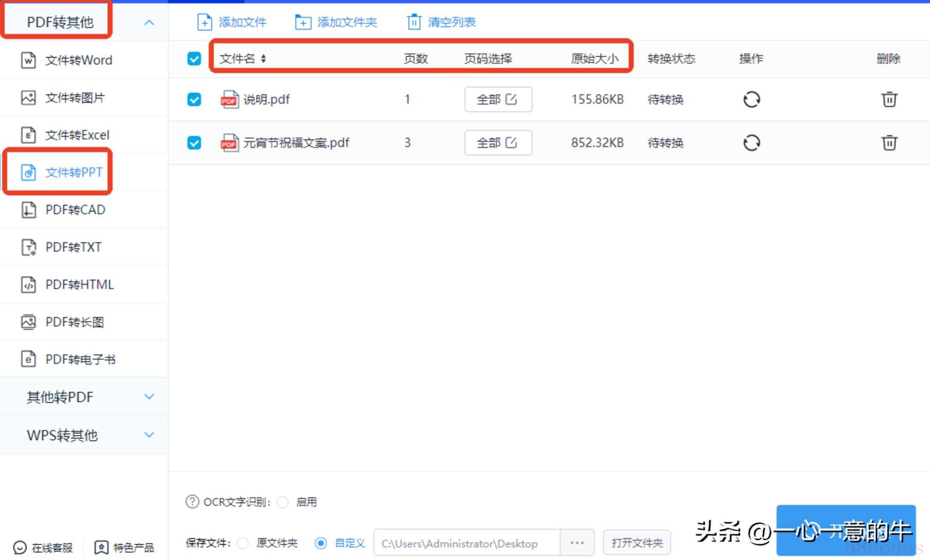Delete 说明.pdf with its trash icon
930x560 pixels.
click(889, 99)
